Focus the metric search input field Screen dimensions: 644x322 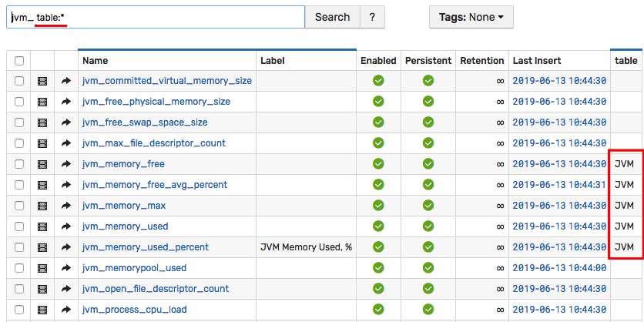point(156,17)
